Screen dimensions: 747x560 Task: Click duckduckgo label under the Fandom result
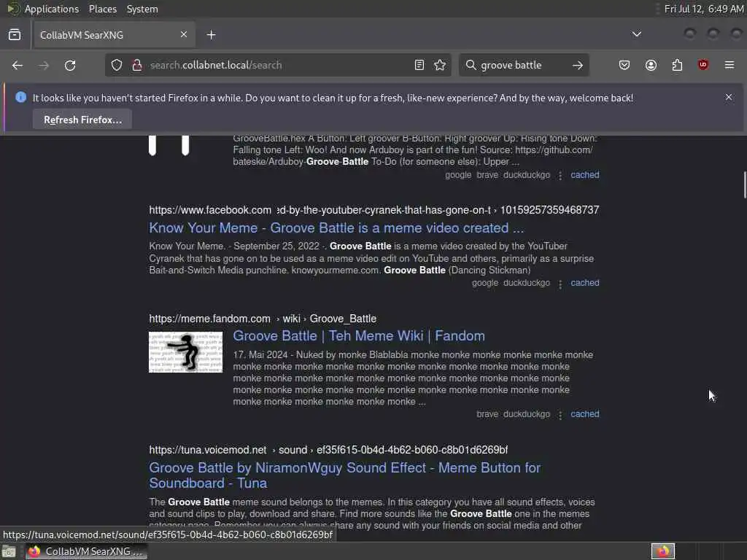pyautogui.click(x=527, y=414)
